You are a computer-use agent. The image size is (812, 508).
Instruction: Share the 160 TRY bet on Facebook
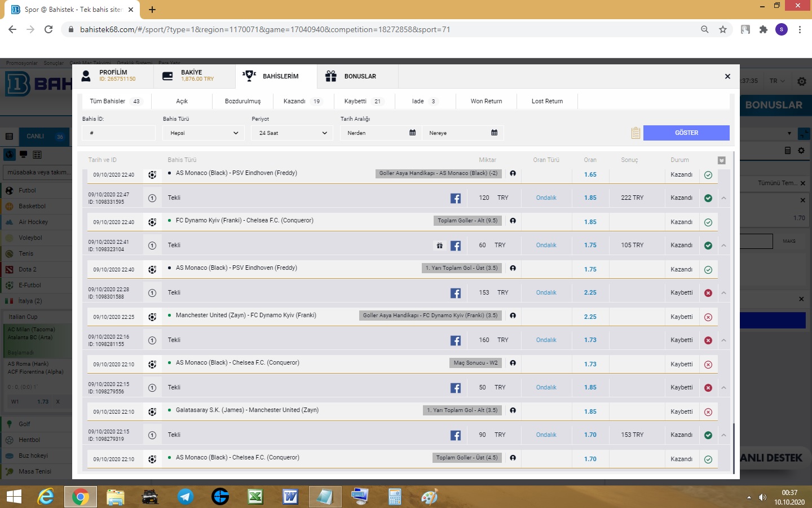click(456, 340)
